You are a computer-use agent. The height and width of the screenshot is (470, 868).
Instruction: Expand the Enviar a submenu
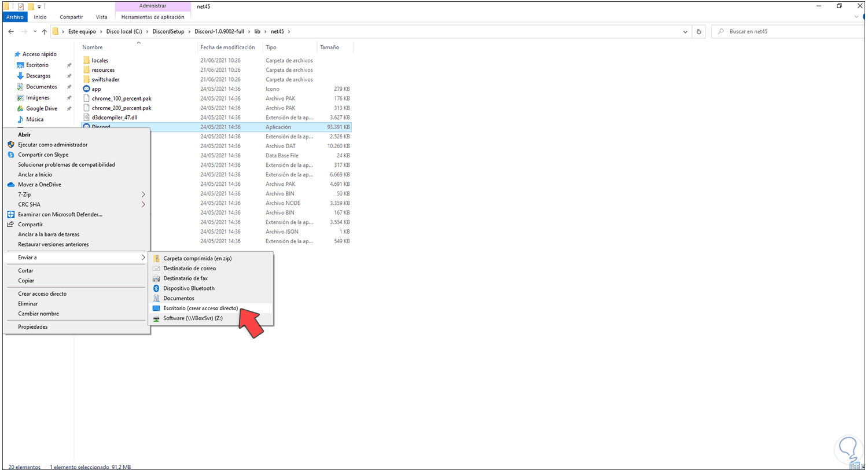click(x=76, y=257)
